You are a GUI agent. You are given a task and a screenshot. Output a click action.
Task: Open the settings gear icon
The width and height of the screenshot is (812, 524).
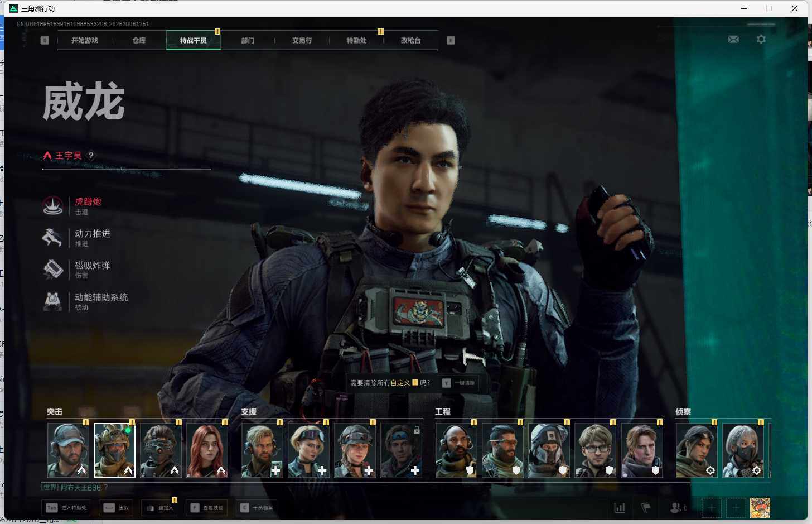(761, 39)
